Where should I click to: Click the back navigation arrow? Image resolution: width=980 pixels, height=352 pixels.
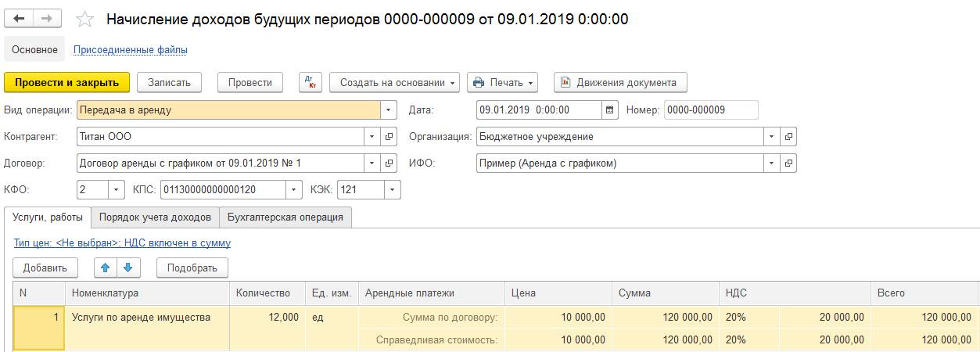20,19
